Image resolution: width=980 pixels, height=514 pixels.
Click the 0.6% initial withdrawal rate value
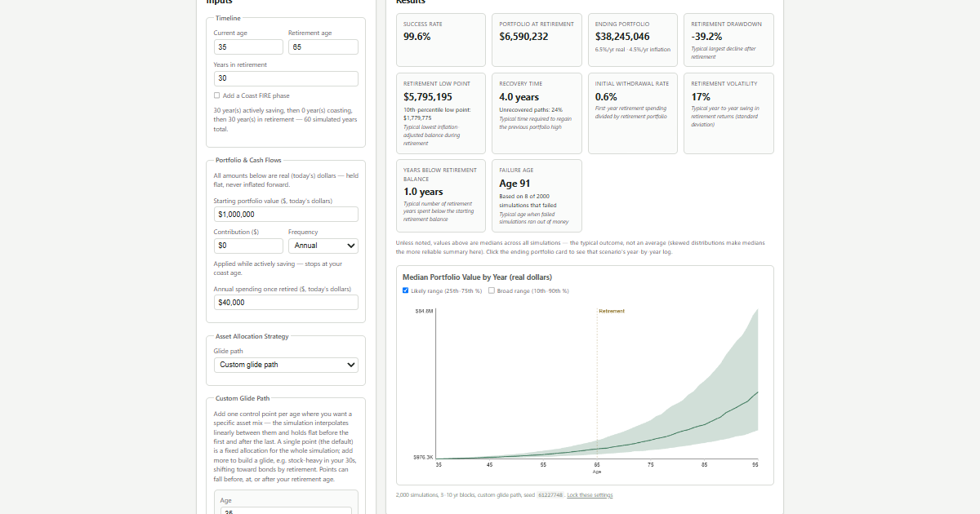(x=606, y=97)
